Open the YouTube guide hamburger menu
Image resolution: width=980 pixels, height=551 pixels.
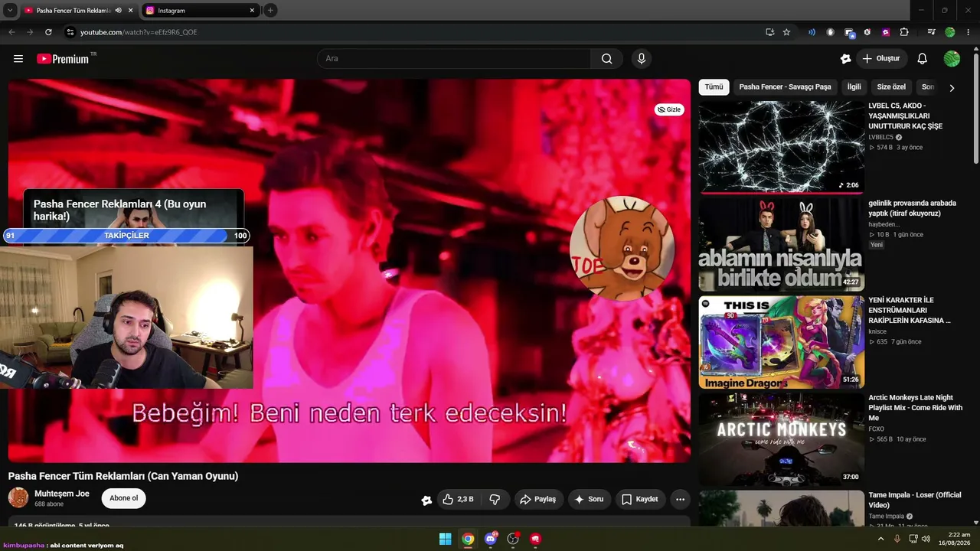(18, 59)
